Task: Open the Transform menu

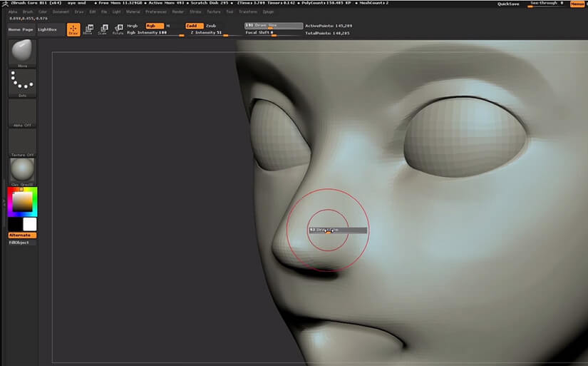Action: pyautogui.click(x=248, y=12)
